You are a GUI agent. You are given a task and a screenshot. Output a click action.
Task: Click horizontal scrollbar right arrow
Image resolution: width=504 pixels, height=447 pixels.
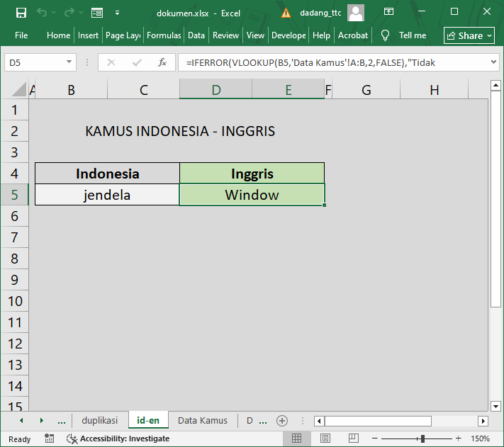[483, 421]
